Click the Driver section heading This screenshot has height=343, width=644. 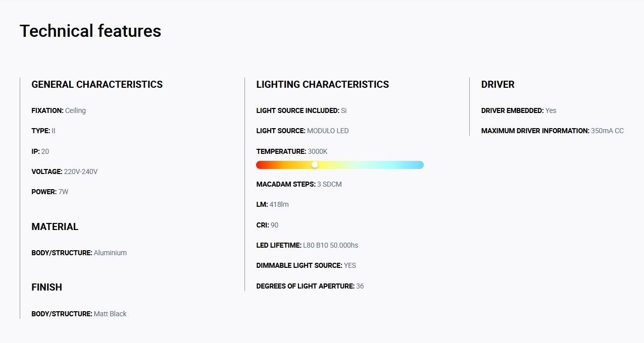(x=498, y=85)
